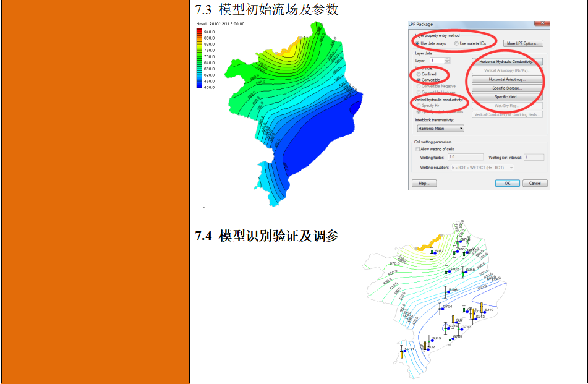Select the "Use data arrays" entry method
Screen dimensions: 588x384
tap(418, 43)
